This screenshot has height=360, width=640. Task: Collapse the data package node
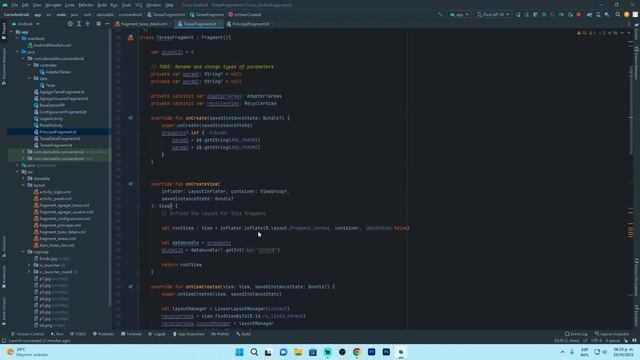[x=30, y=78]
